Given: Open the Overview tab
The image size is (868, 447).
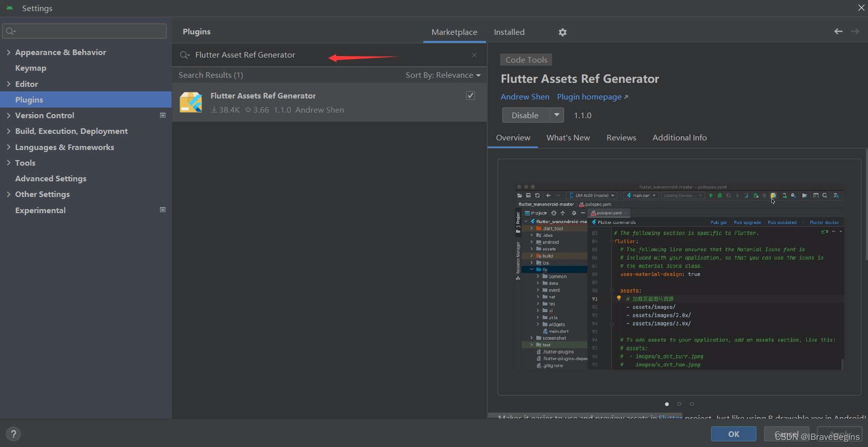Looking at the screenshot, I should point(513,137).
